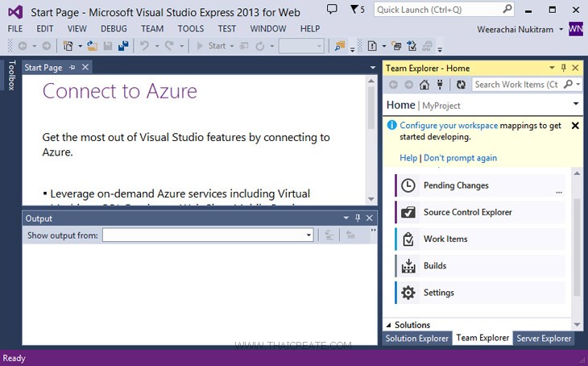
Task: Open the EDIT menu
Action: coord(44,28)
